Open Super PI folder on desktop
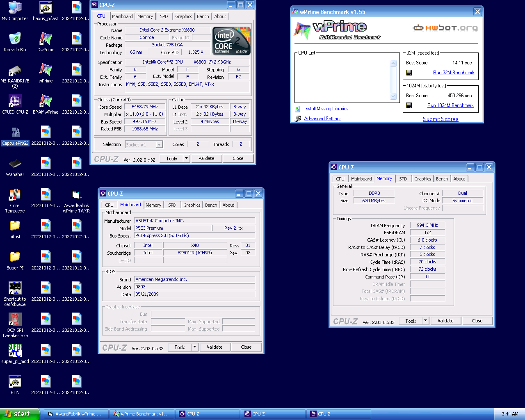The image size is (525, 420). click(x=15, y=260)
